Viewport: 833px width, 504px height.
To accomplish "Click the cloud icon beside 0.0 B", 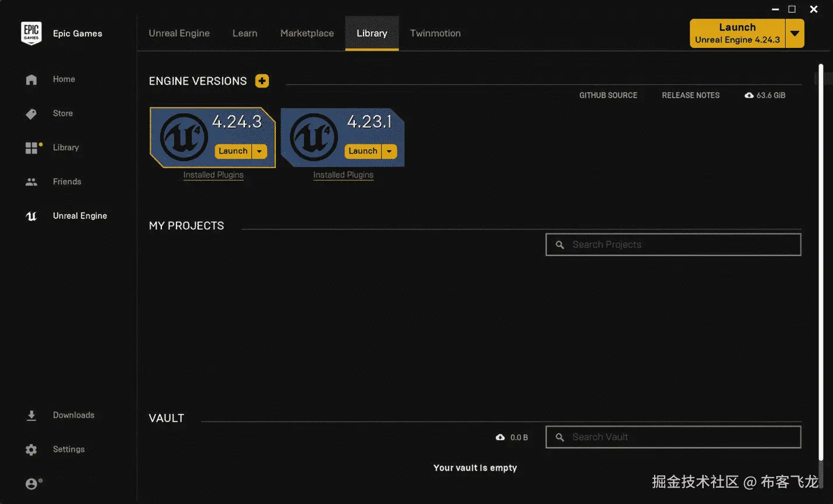I will (500, 437).
